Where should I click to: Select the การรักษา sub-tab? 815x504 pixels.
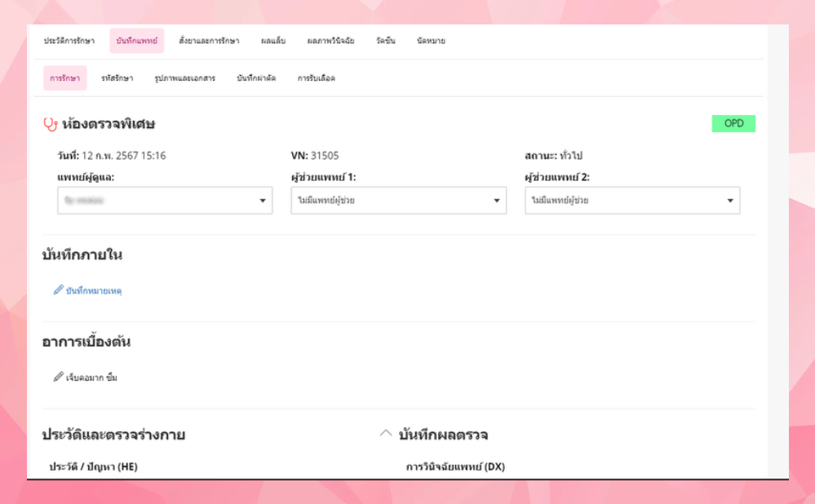[65, 78]
